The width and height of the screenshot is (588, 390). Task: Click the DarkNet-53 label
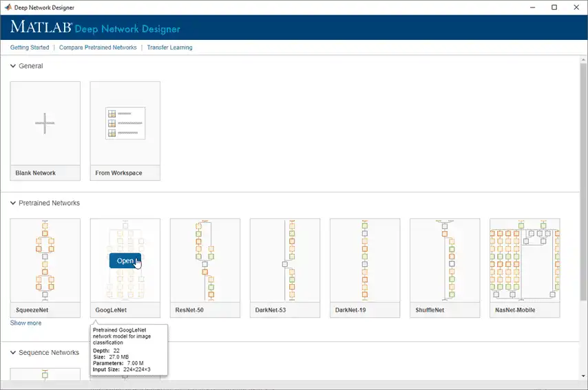click(x=271, y=310)
